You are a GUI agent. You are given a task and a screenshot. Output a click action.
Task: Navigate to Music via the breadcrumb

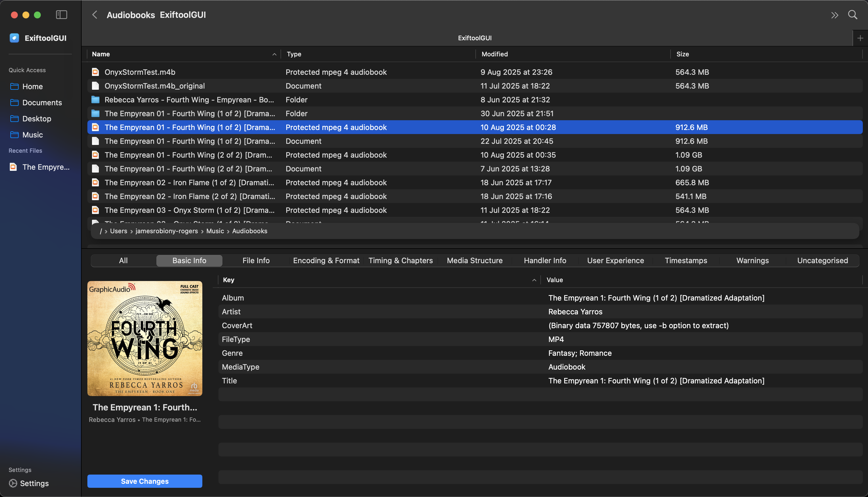[215, 231]
